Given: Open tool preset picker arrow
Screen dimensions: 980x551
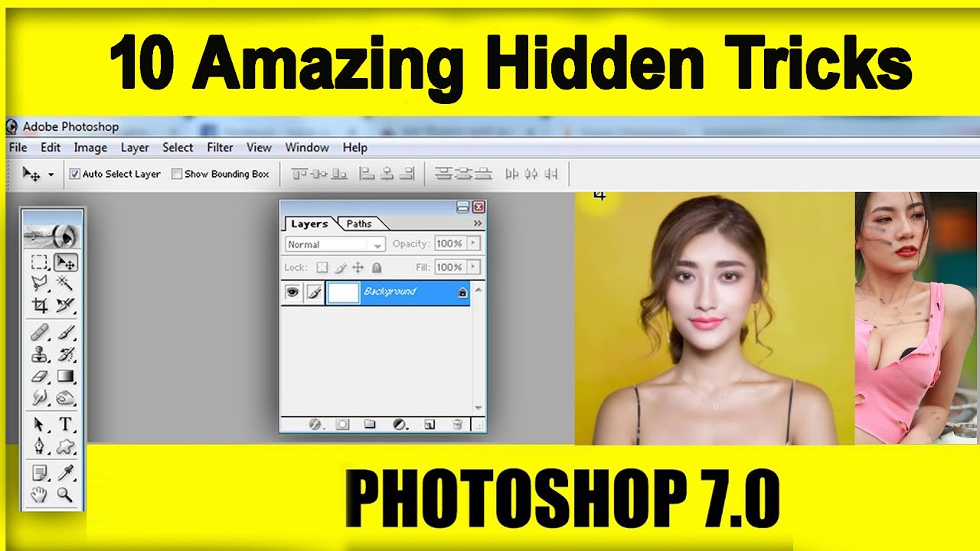Looking at the screenshot, I should 51,174.
